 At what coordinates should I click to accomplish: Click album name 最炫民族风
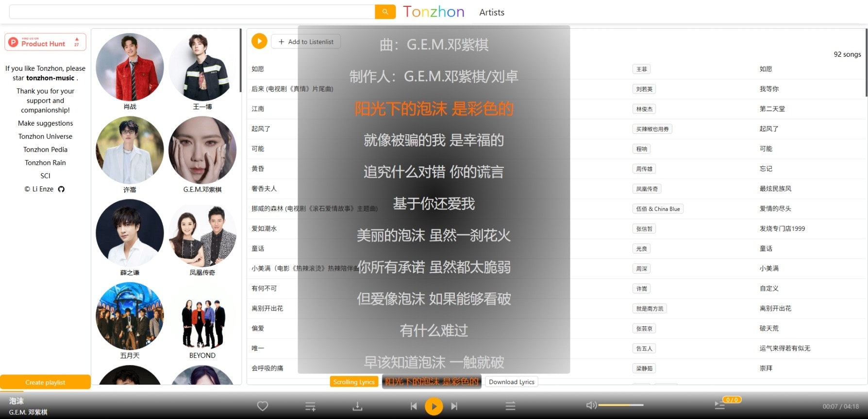click(775, 189)
